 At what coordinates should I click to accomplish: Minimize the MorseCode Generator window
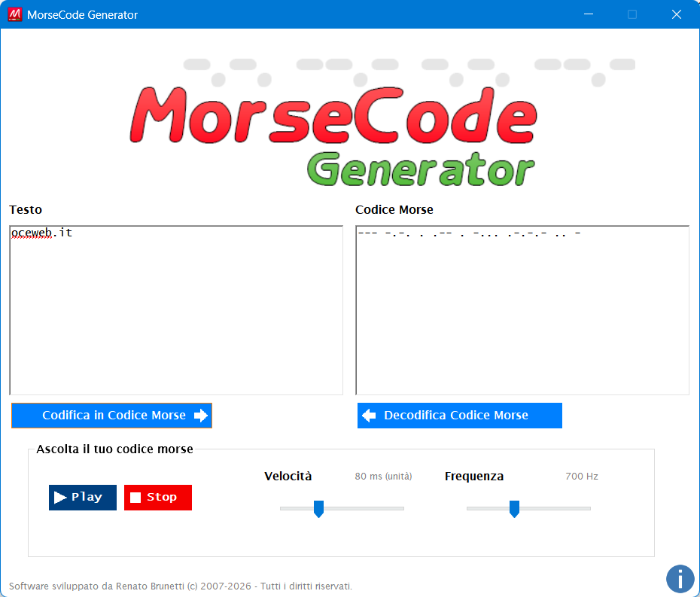592,14
